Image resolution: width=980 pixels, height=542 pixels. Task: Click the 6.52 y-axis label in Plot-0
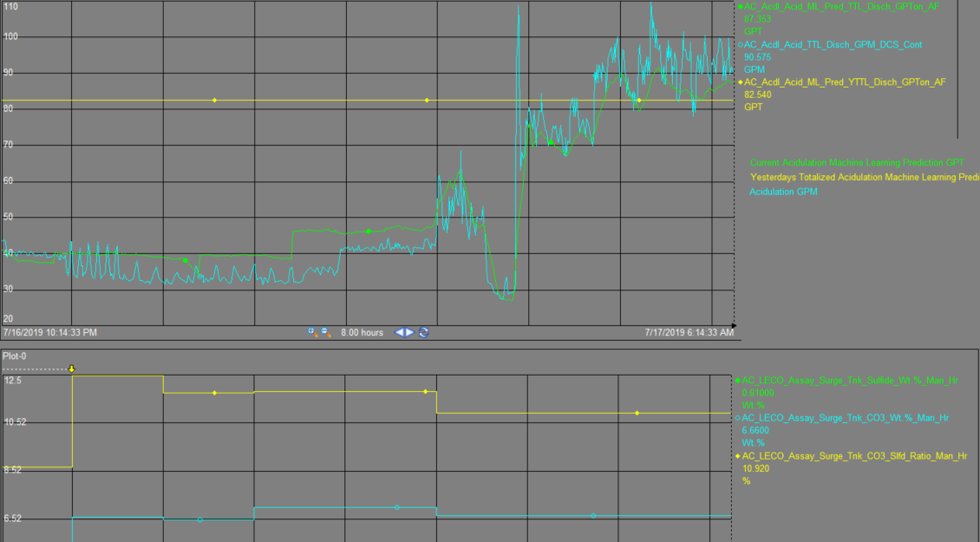point(12,519)
